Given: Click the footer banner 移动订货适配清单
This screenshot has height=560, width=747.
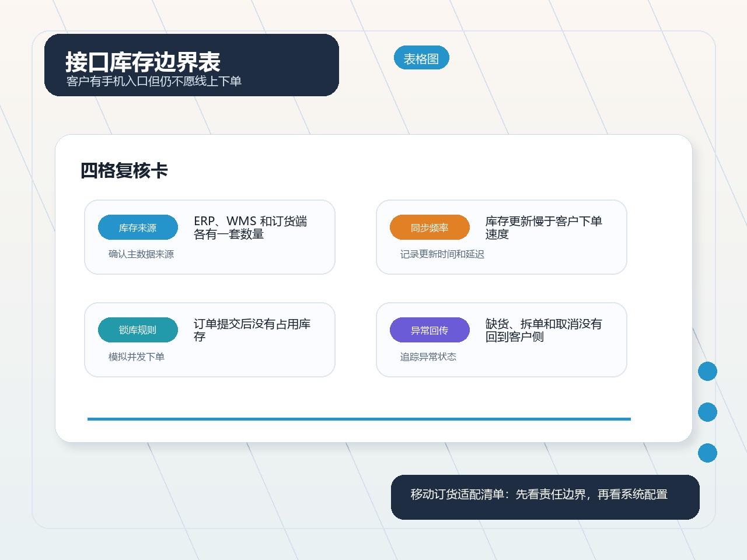Looking at the screenshot, I should 545,497.
